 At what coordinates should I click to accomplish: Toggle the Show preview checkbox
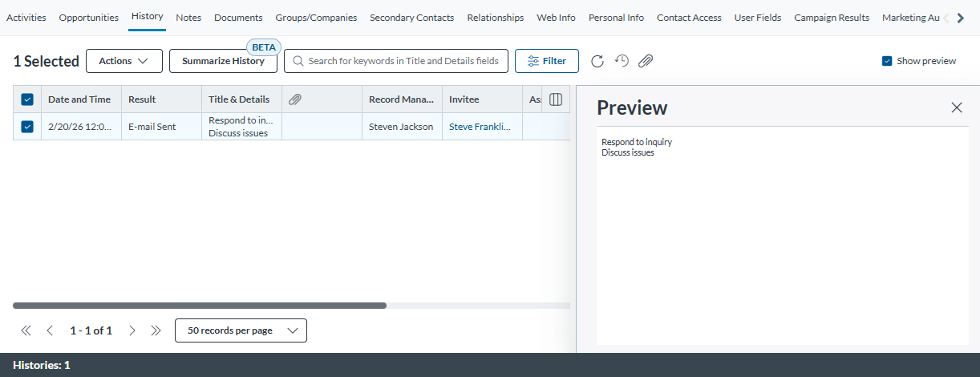(887, 61)
